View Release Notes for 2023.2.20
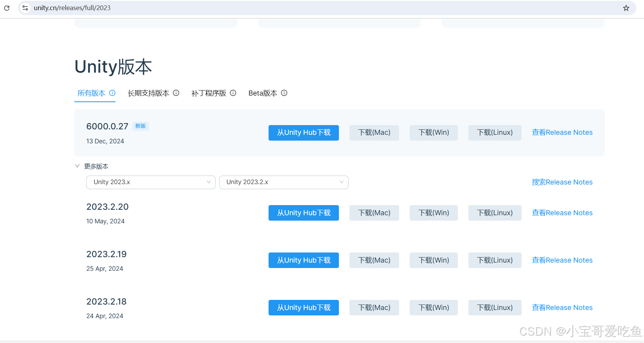 pos(562,213)
